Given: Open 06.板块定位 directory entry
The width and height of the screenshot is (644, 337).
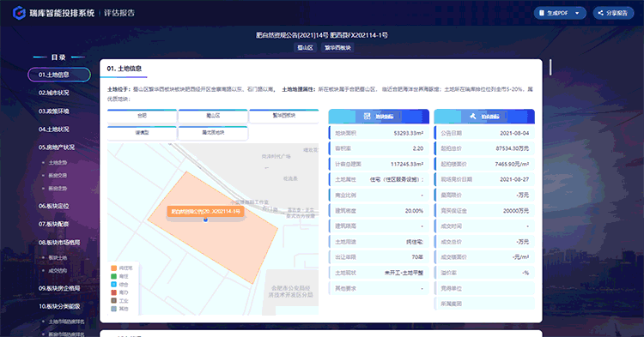Looking at the screenshot, I should click(54, 206).
